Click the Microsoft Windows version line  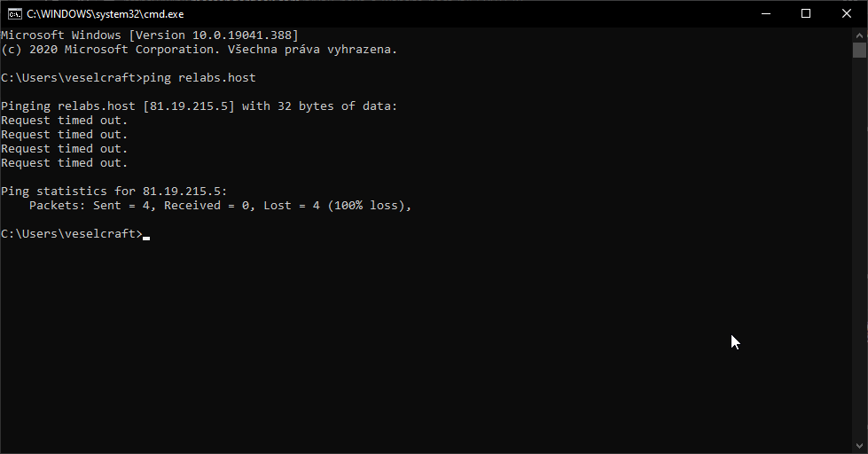point(150,35)
